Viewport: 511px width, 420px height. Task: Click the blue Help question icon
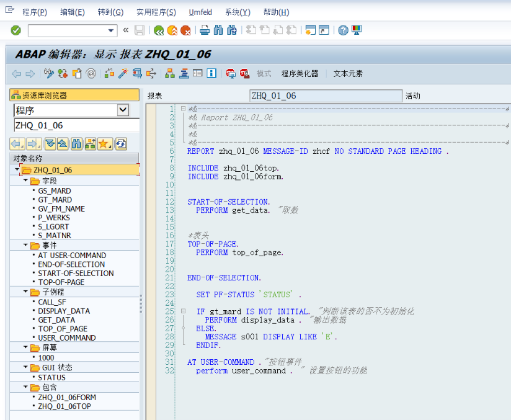343,30
